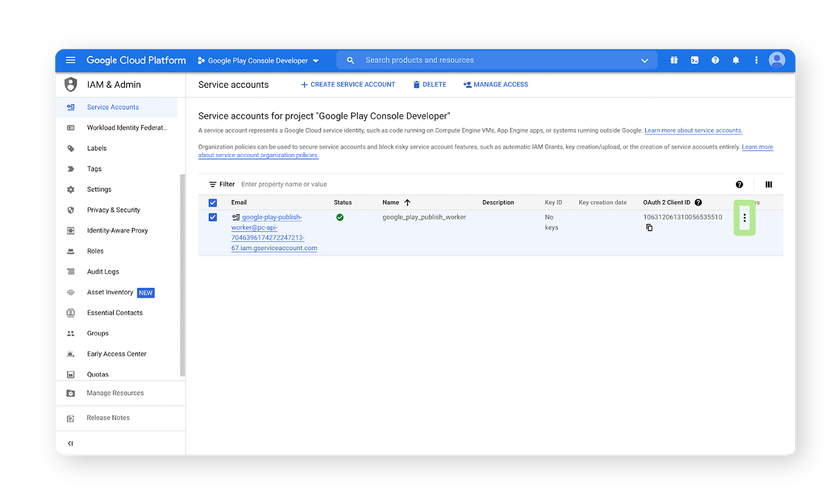Open the actions menu for google-play-publish-worker
This screenshot has height=504, width=833.
click(x=744, y=218)
